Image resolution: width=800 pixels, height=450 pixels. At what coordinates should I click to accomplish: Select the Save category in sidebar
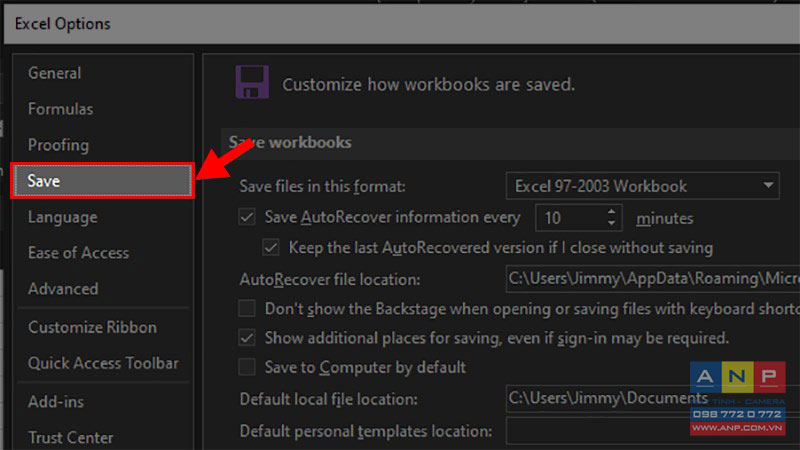103,181
